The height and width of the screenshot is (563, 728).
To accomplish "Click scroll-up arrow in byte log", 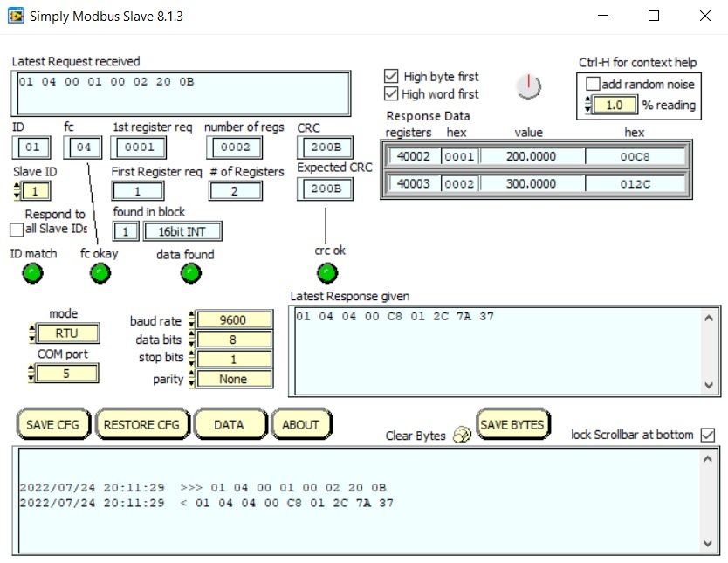I will [x=708, y=459].
